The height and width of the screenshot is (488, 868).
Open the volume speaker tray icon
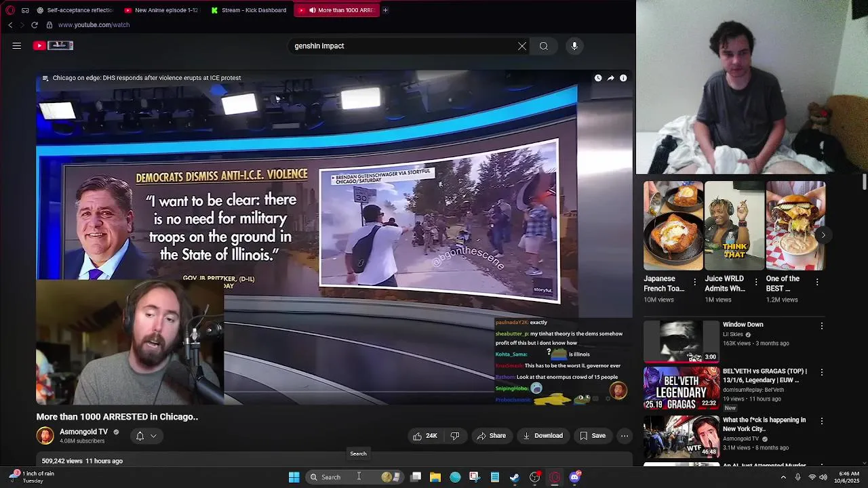point(823,477)
